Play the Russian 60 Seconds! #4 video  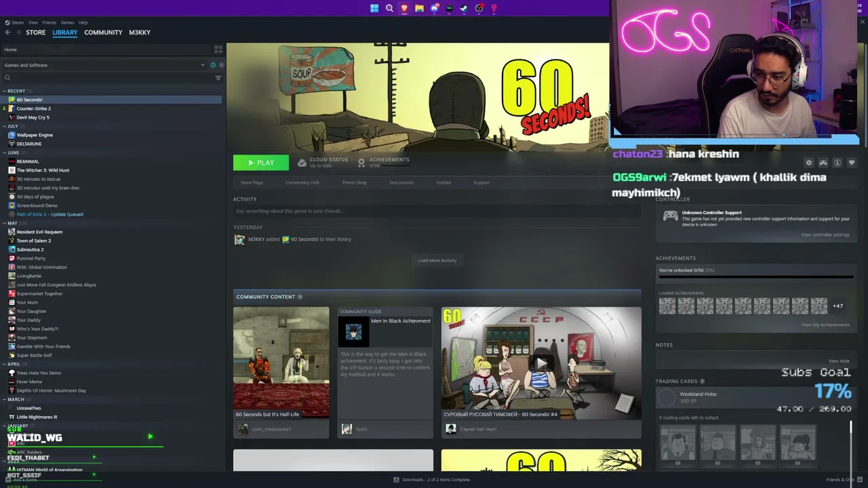click(541, 363)
